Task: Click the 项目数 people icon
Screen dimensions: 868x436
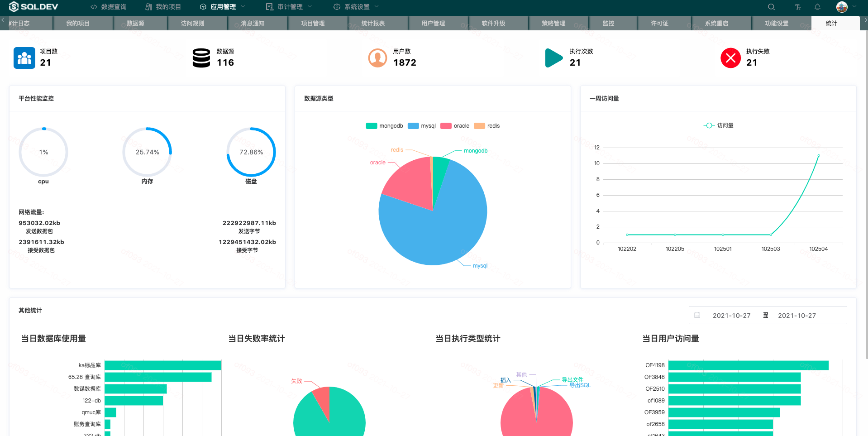Action: tap(24, 58)
